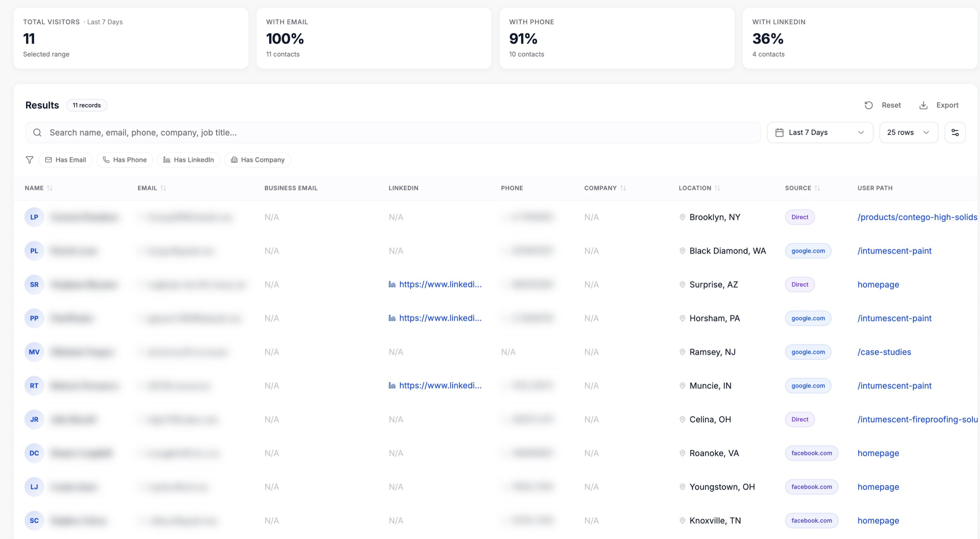The image size is (980, 539).
Task: Click LinkedIn icon in Surprise, AZ row
Action: pyautogui.click(x=392, y=284)
